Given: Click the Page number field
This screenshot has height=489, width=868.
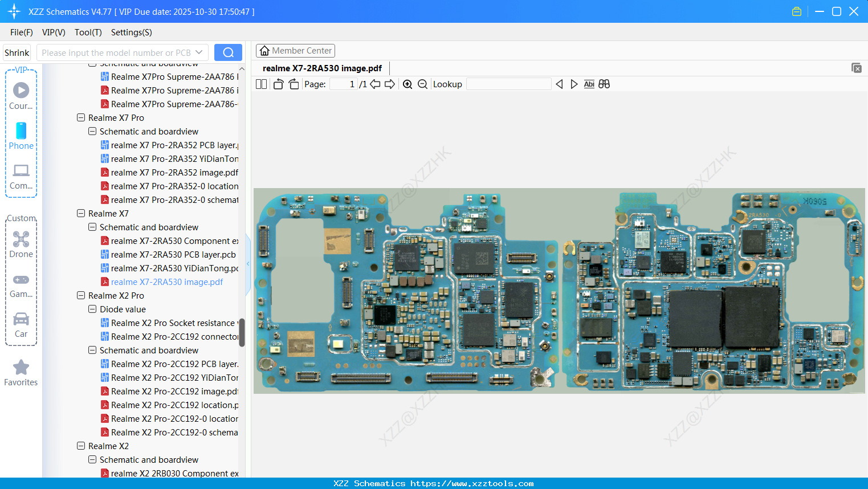Looking at the screenshot, I should click(x=343, y=84).
